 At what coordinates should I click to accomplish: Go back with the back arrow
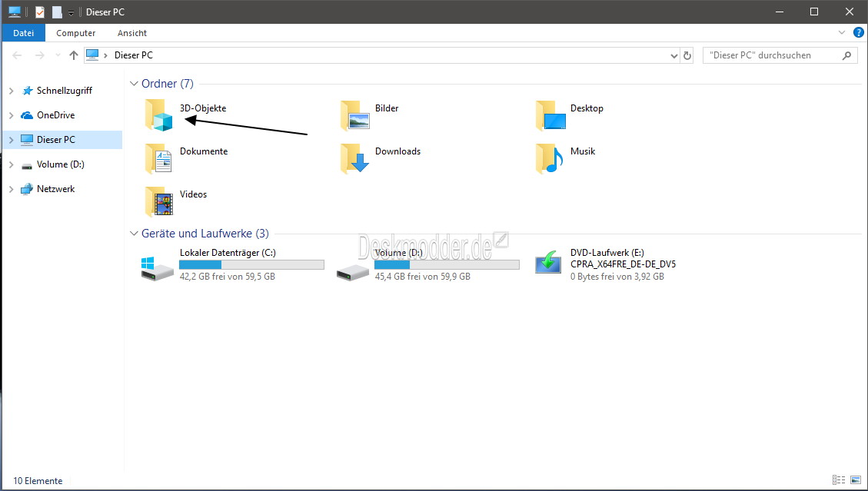(17, 55)
